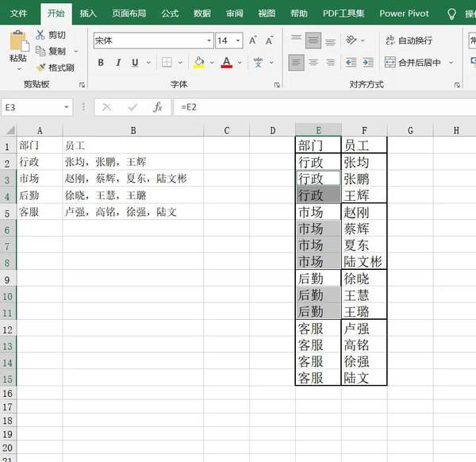
Task: Toggle Bold formatting
Action: click(x=101, y=63)
